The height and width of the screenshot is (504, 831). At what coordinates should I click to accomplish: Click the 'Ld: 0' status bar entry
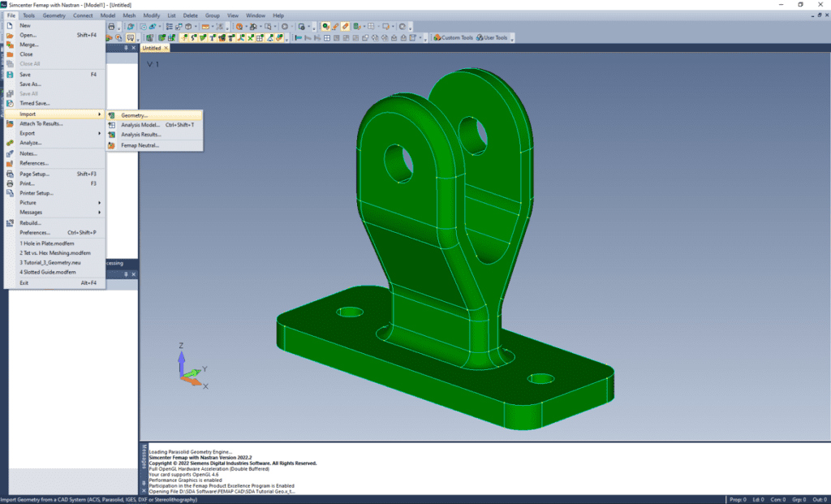759,500
